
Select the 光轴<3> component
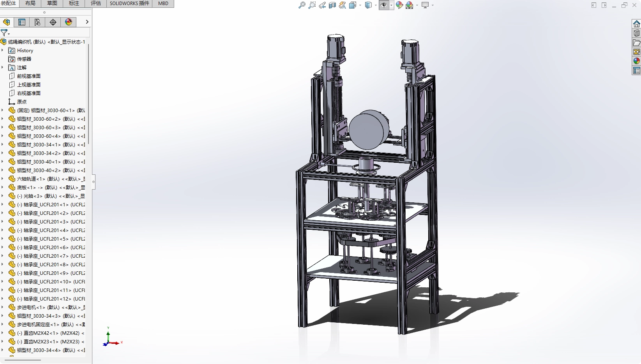tap(47, 196)
